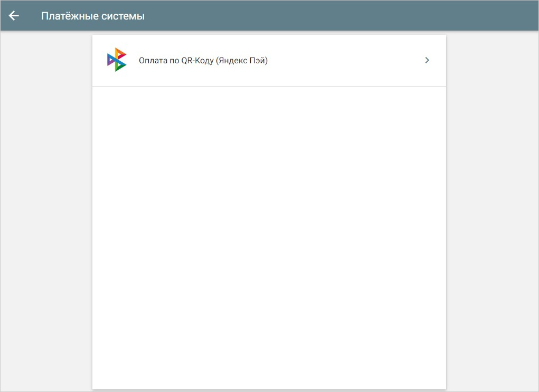Click the orange triangle of the payment logo
Viewport: 539px width, 392px height.
[120, 53]
